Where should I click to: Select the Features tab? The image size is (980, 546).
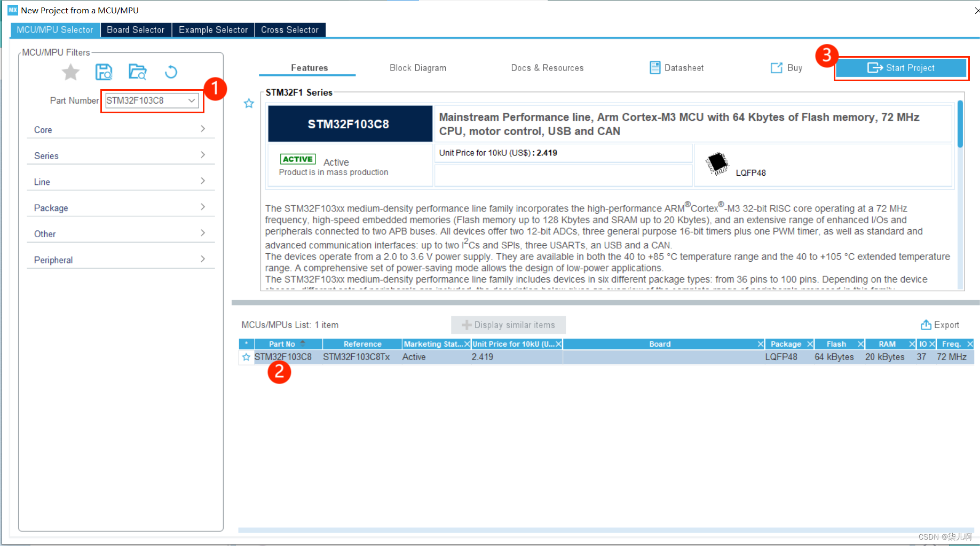click(x=309, y=68)
